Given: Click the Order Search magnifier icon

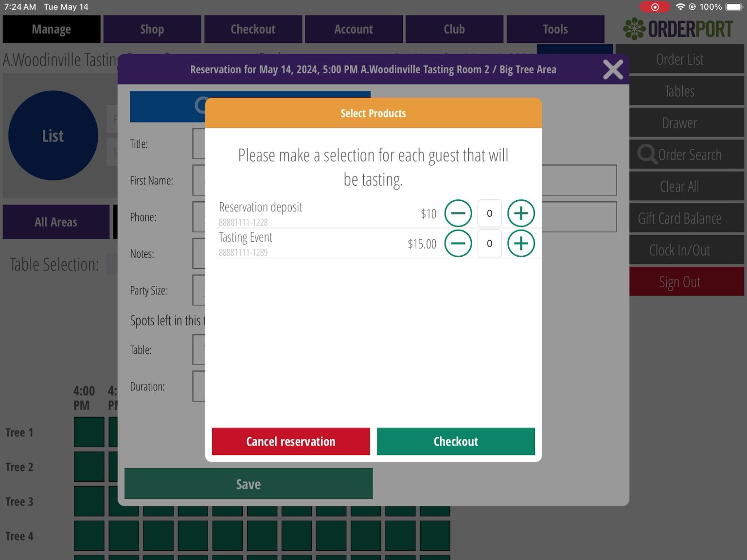Looking at the screenshot, I should pos(647,154).
